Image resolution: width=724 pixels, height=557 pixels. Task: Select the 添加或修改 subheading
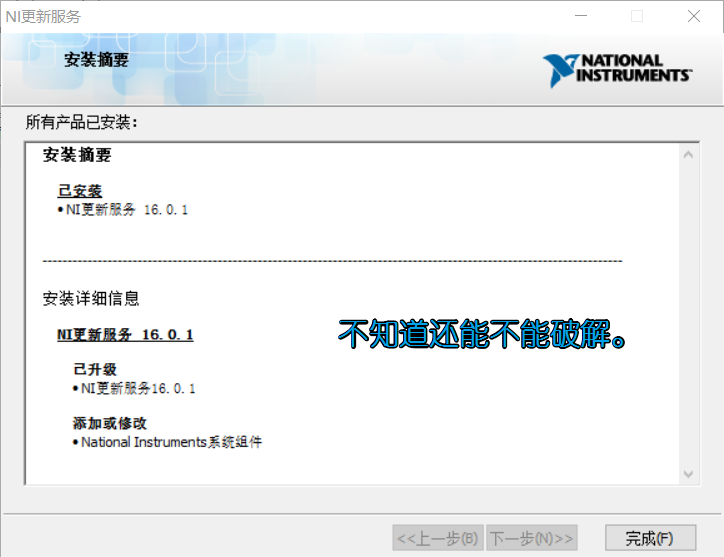coord(110,423)
